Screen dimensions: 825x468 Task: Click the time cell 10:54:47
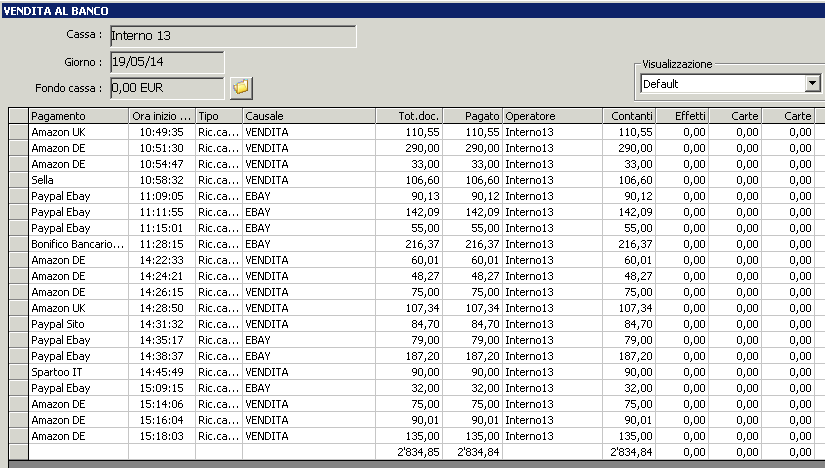click(x=162, y=164)
